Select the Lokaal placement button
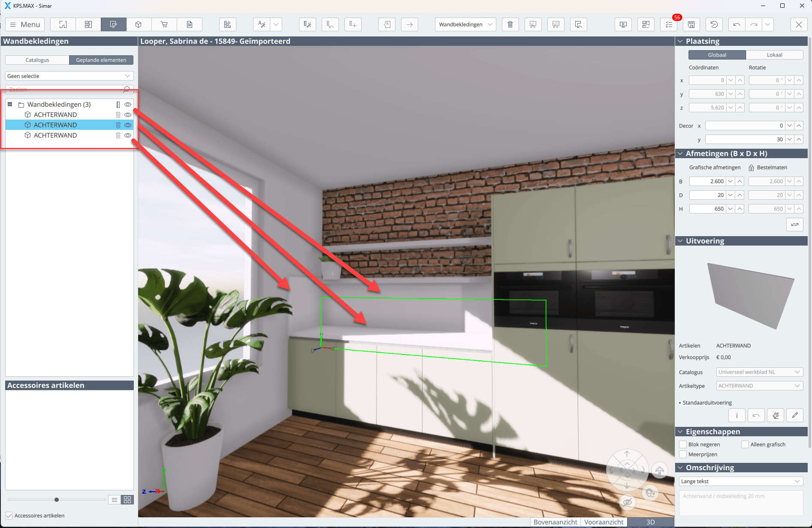This screenshot has height=528, width=812. tap(774, 55)
